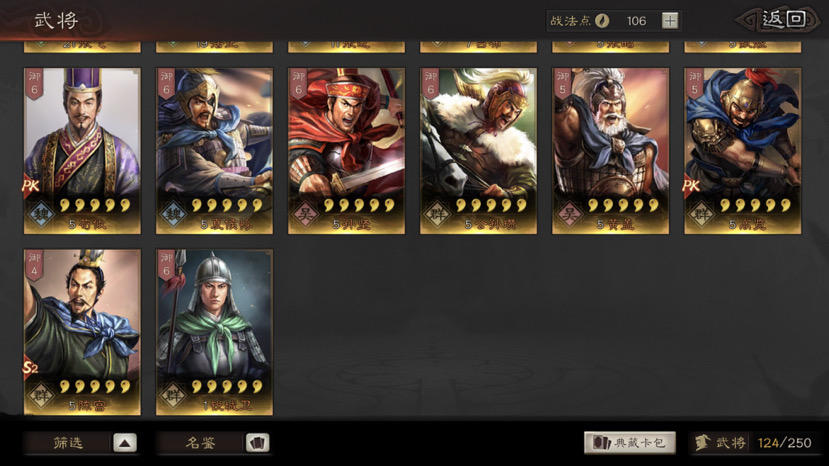Open the 筛选 filter dropdown label
This screenshot has width=829, height=466.
[x=68, y=443]
